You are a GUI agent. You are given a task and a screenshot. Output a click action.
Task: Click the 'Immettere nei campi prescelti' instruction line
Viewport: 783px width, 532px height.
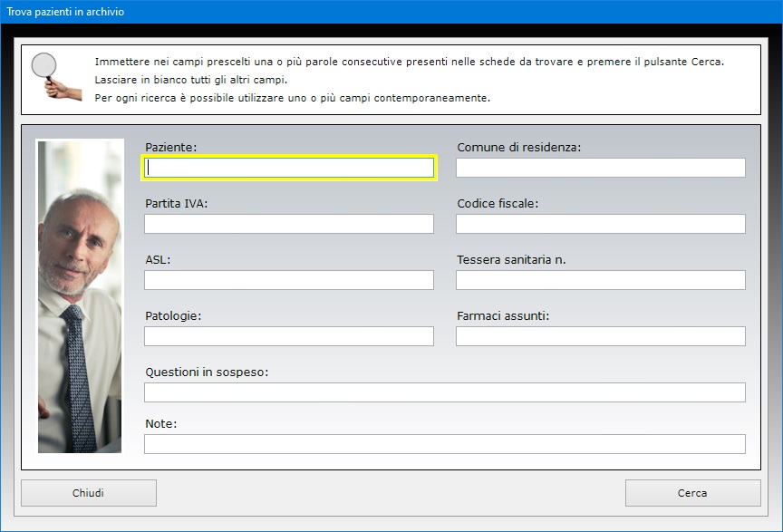point(410,62)
